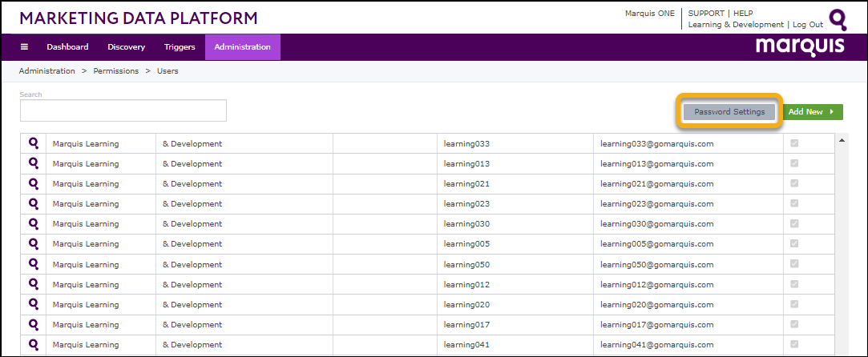Toggle the checkbox for learning012 user

click(794, 284)
